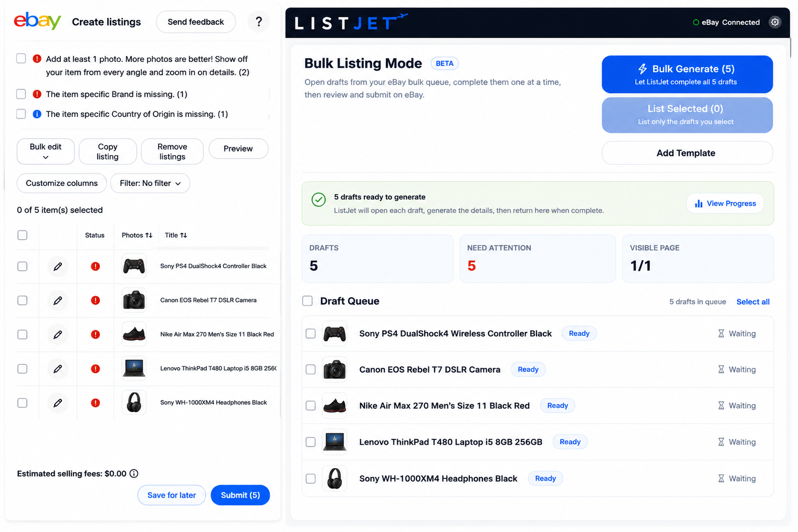
Task: Sort by Title column arrows
Action: (x=184, y=235)
